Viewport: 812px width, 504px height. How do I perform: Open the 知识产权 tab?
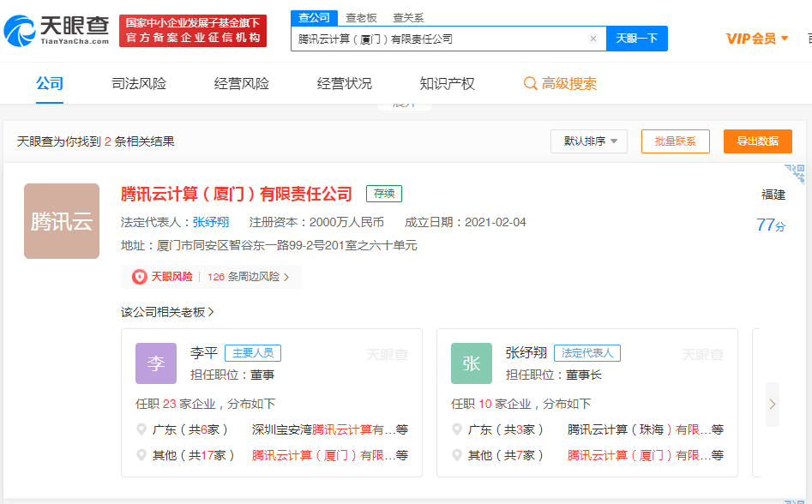447,84
